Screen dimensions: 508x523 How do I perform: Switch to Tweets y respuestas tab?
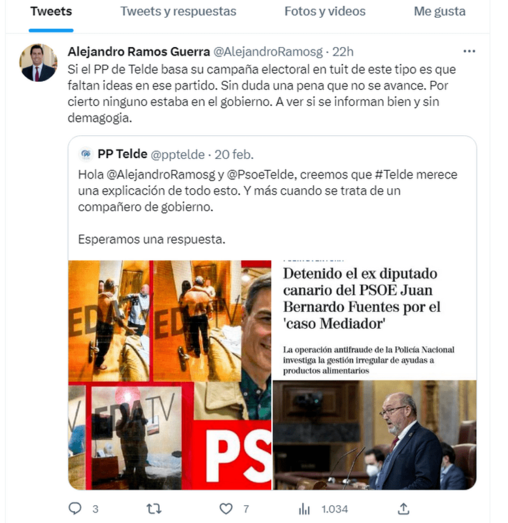pyautogui.click(x=178, y=11)
